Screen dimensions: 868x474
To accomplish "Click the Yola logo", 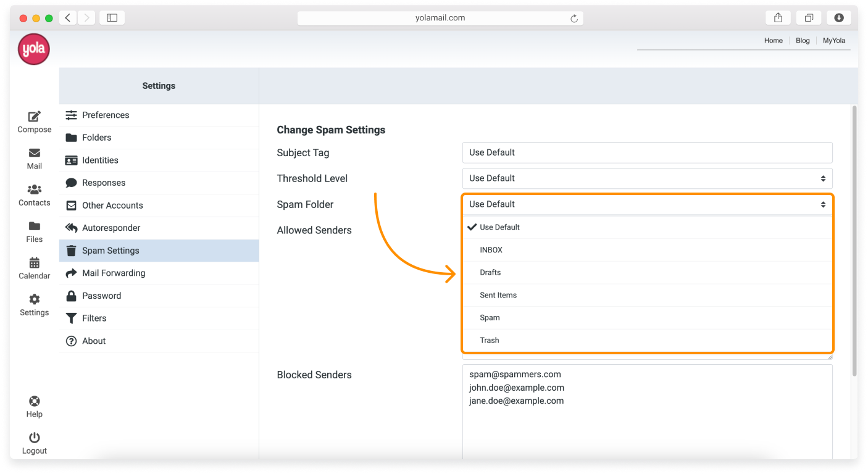I will coord(33,49).
